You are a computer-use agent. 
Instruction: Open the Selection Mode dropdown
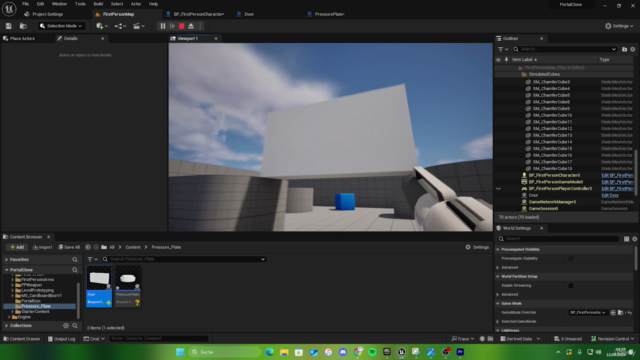point(61,26)
